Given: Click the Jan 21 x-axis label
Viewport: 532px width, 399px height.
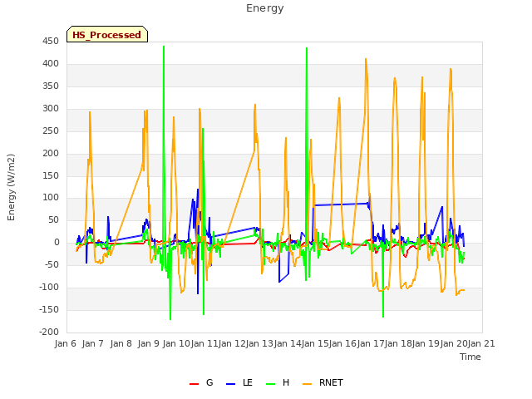Looking at the screenshot, I should [x=481, y=343].
